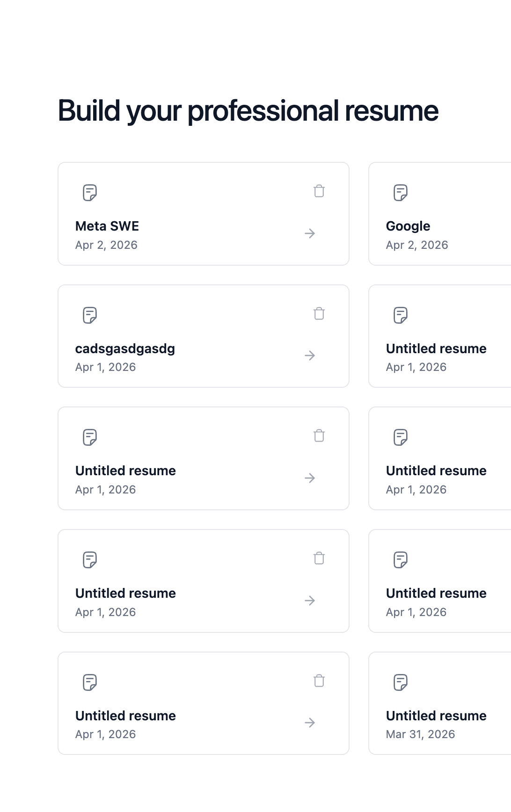Click the trash icon on cadsgasdgasdg card

(319, 314)
